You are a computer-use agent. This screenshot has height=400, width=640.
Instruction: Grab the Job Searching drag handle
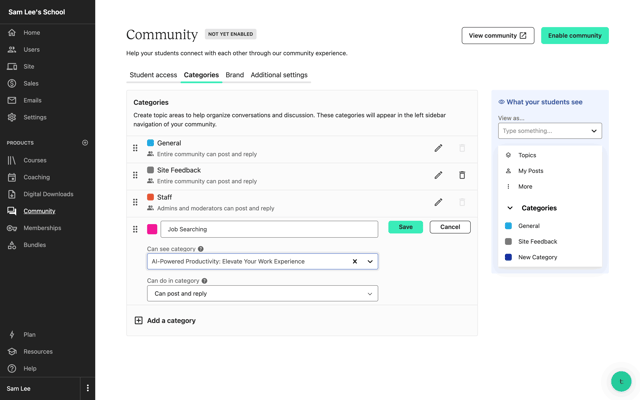(135, 229)
